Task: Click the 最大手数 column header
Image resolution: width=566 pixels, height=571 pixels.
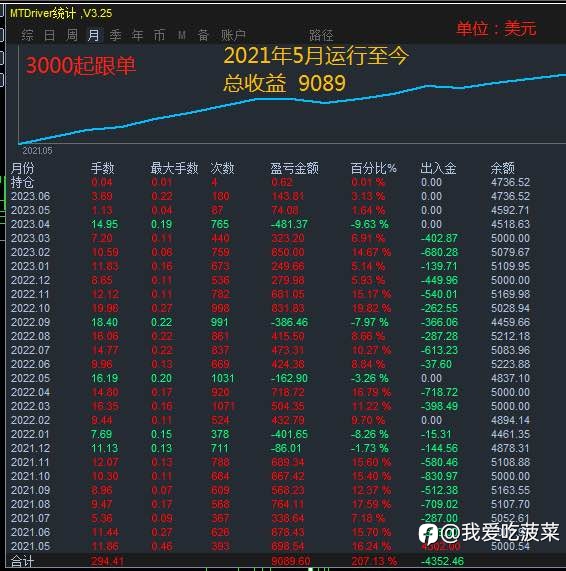Action: pos(174,168)
